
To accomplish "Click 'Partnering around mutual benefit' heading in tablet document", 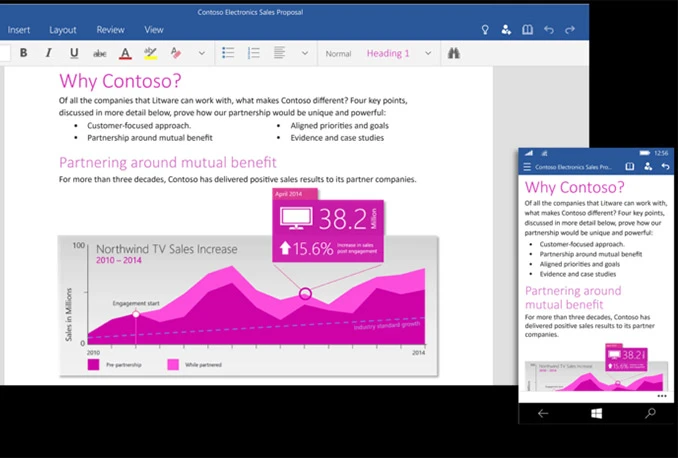I will [168, 163].
